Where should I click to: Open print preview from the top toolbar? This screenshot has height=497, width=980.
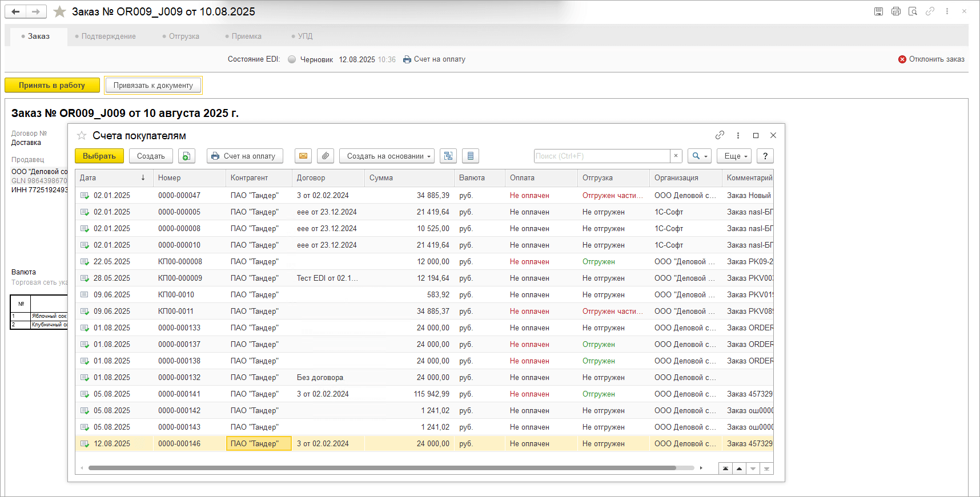click(x=913, y=11)
